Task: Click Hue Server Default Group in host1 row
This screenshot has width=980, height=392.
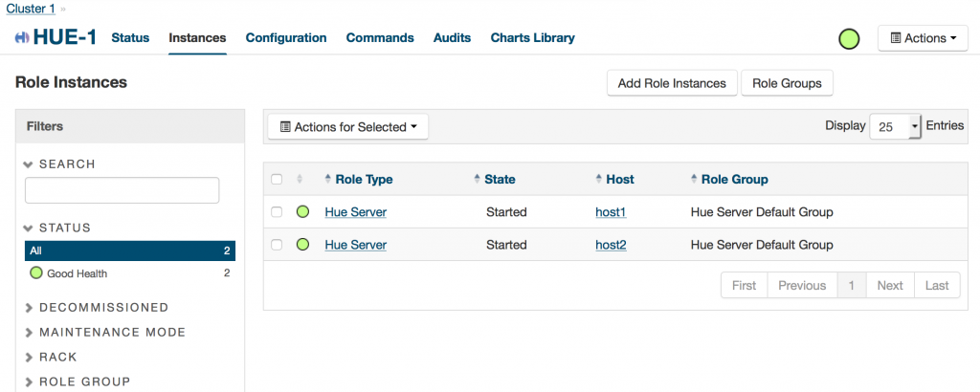Action: coord(762,212)
